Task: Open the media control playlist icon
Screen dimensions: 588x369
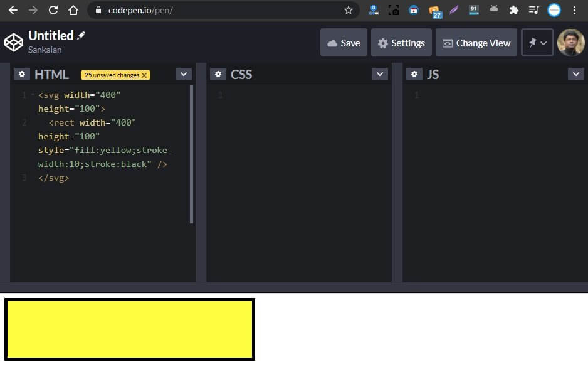Action: (533, 10)
